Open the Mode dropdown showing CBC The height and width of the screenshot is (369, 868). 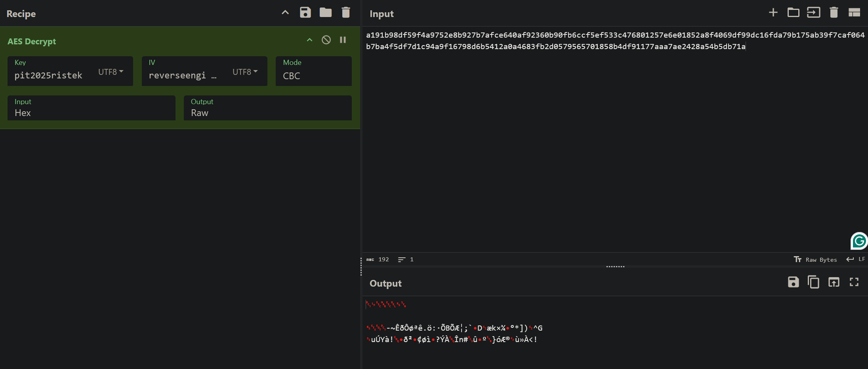click(x=313, y=76)
